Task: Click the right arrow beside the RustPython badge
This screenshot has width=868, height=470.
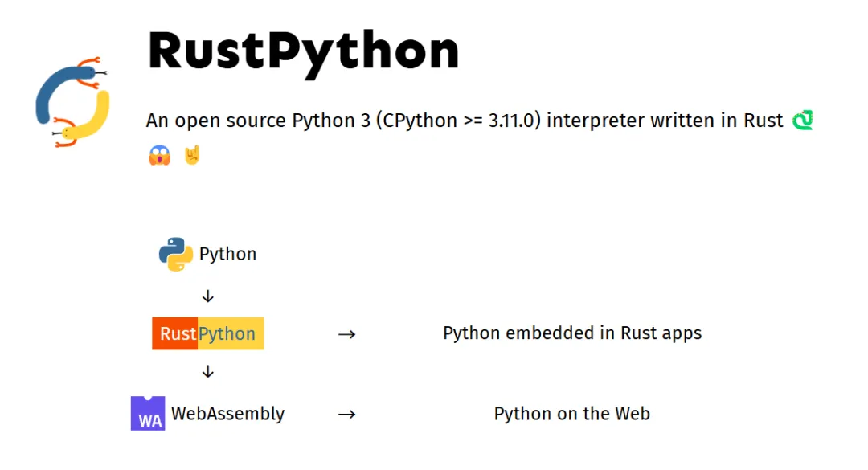Action: 346,334
